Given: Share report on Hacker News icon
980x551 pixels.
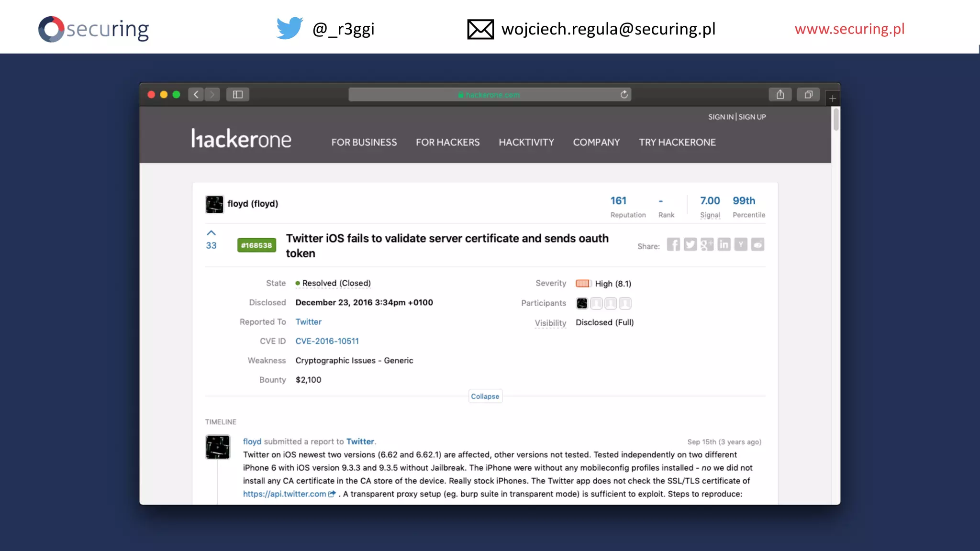Looking at the screenshot, I should (x=741, y=244).
